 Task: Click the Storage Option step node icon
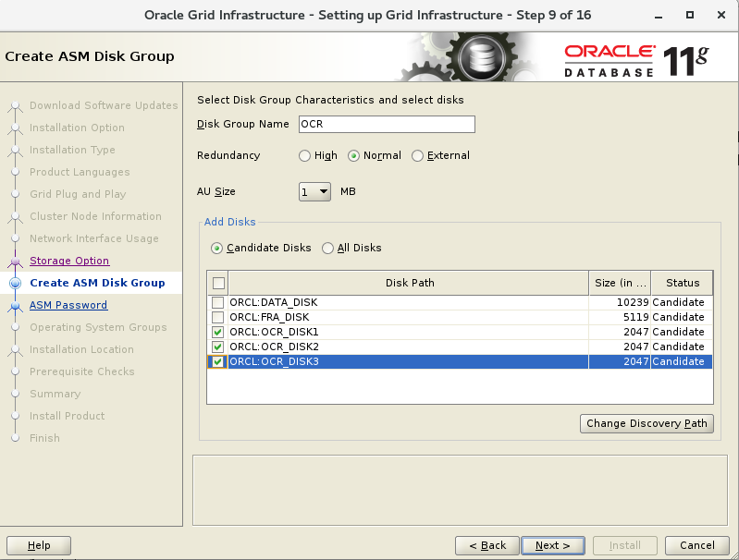[15, 261]
